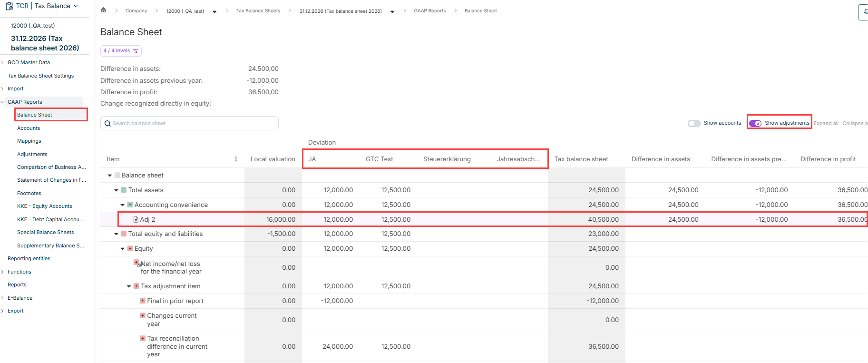Click the Equity red plus icon

(x=130, y=248)
